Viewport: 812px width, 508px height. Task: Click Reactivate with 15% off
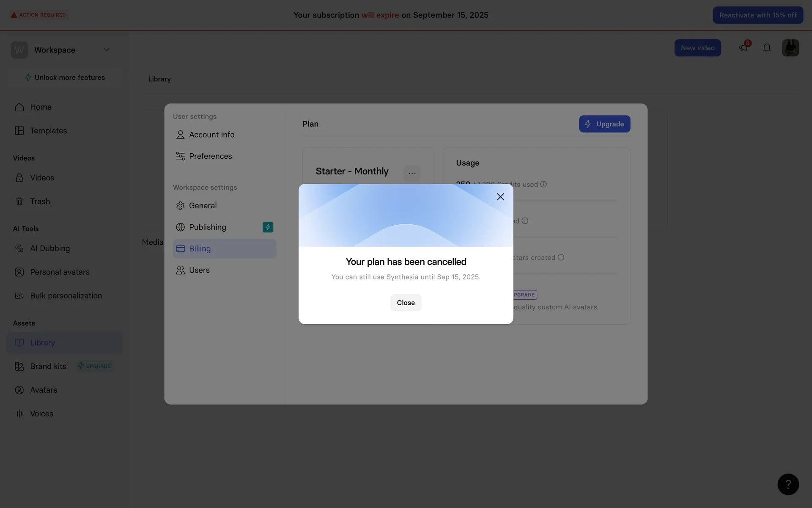click(x=758, y=15)
